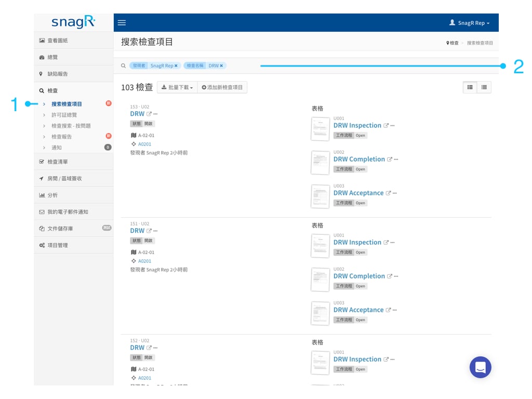The width and height of the screenshot is (532, 399).
Task: Select 檢查報告 submenu item
Action: click(x=61, y=137)
